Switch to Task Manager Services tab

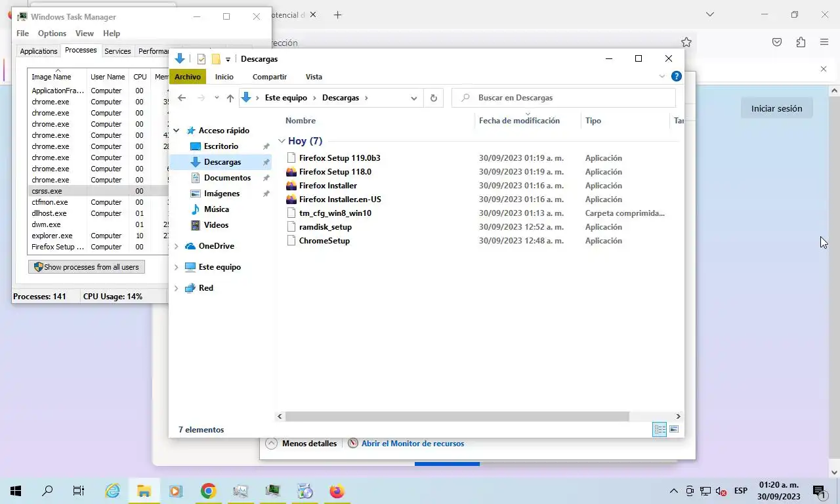pos(117,51)
